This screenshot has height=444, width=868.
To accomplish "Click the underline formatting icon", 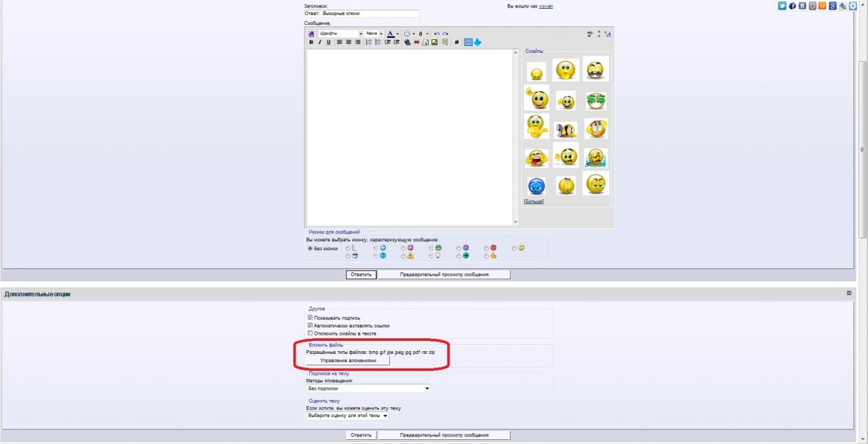I will click(329, 42).
